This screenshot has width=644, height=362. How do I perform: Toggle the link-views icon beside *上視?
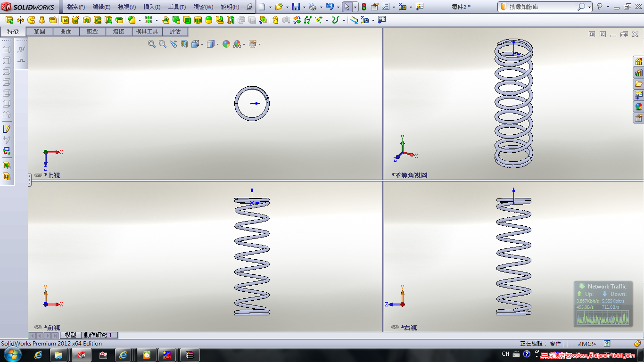(x=39, y=175)
